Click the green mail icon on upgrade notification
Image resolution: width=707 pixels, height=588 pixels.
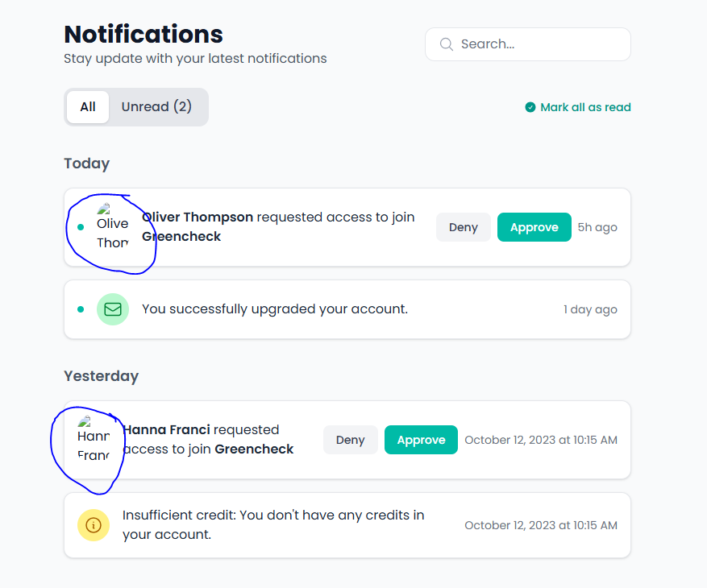click(113, 309)
